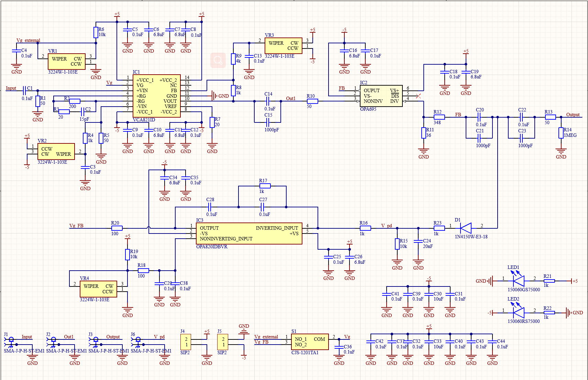The width and height of the screenshot is (588, 380).
Task: Select the C15 1000pF capacitor
Action: tap(268, 122)
